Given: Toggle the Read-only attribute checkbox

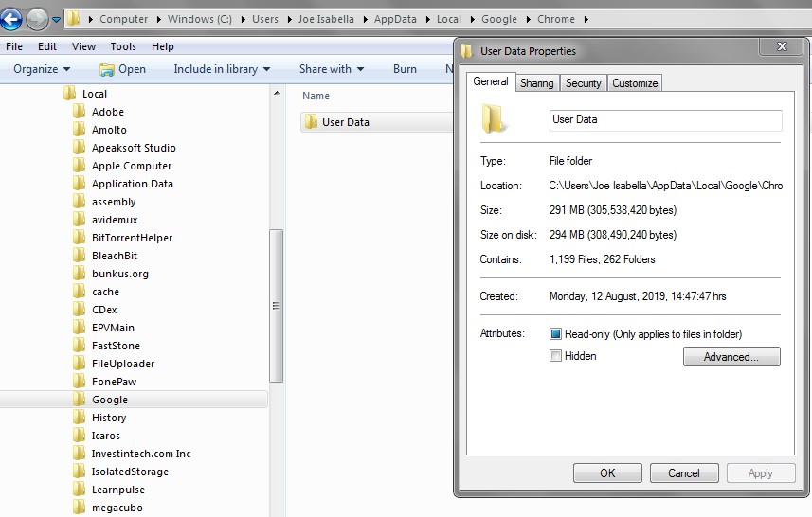Looking at the screenshot, I should (x=555, y=334).
